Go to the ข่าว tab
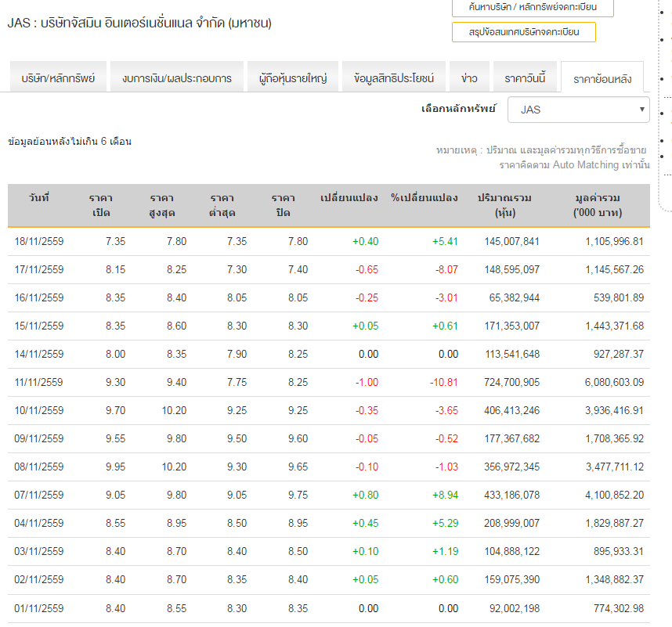Viewport: 672px width, 627px height. pyautogui.click(x=470, y=78)
